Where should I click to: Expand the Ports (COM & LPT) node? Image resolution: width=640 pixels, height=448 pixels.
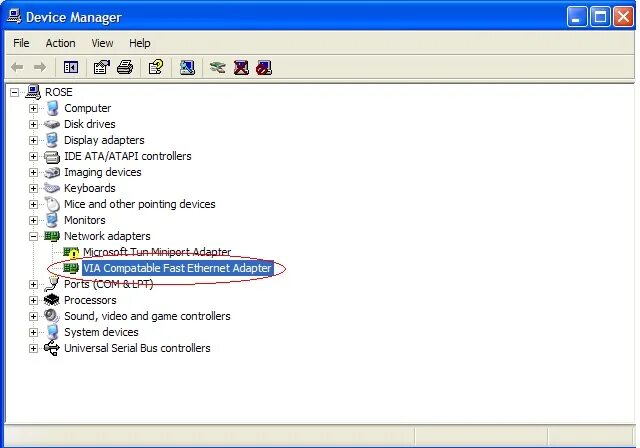pyautogui.click(x=33, y=284)
